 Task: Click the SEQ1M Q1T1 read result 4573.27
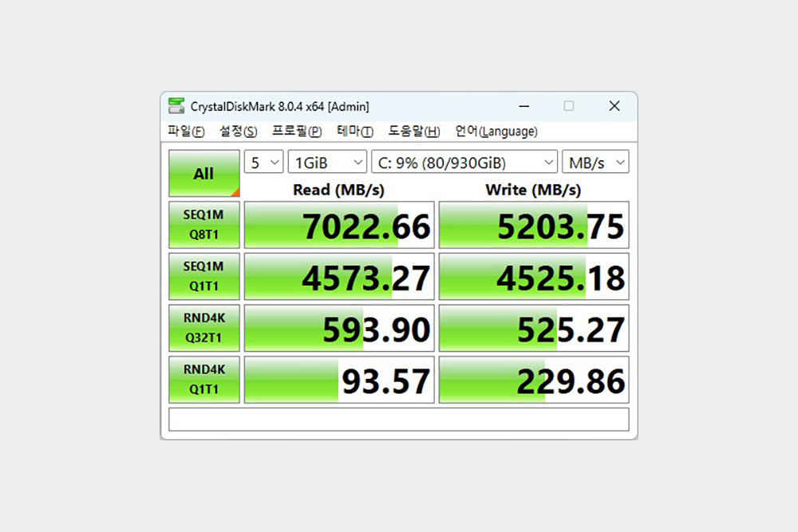[339, 276]
